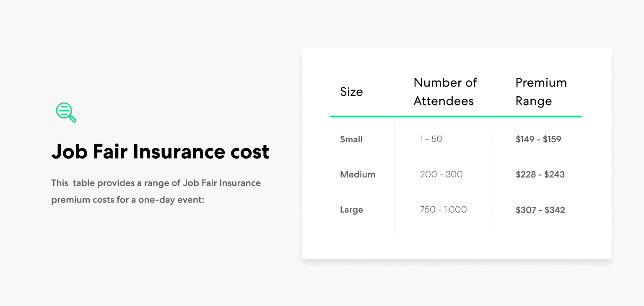The image size is (644, 306).
Task: Click the Small size row label
Action: (x=351, y=139)
